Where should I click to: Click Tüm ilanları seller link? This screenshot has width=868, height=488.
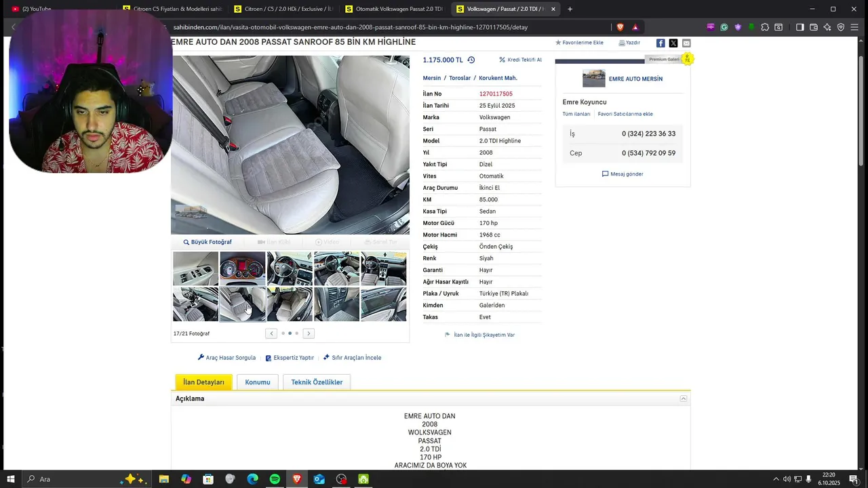pos(576,114)
